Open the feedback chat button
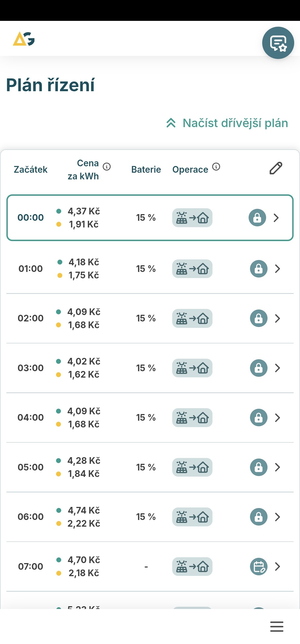 click(278, 43)
